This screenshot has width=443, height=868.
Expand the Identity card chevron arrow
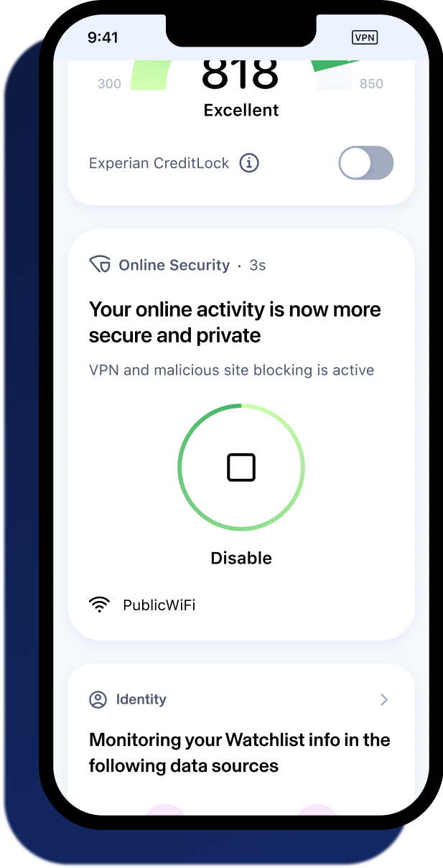pyautogui.click(x=384, y=699)
